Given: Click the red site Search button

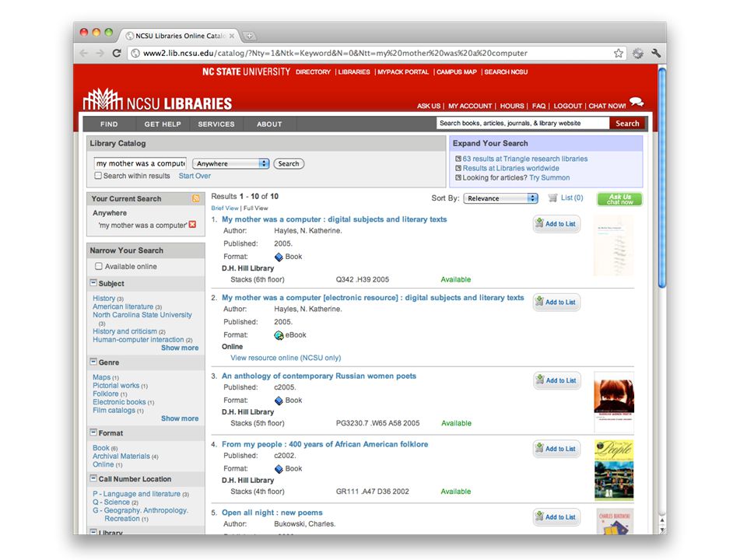Looking at the screenshot, I should point(627,124).
